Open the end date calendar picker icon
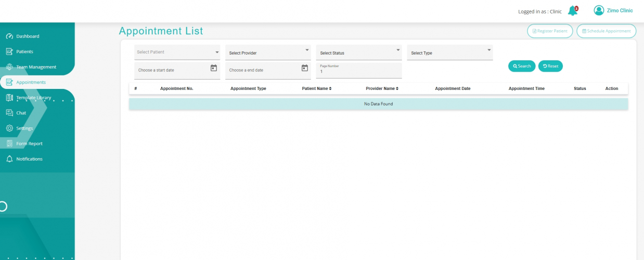The height and width of the screenshot is (260, 644). pyautogui.click(x=305, y=68)
